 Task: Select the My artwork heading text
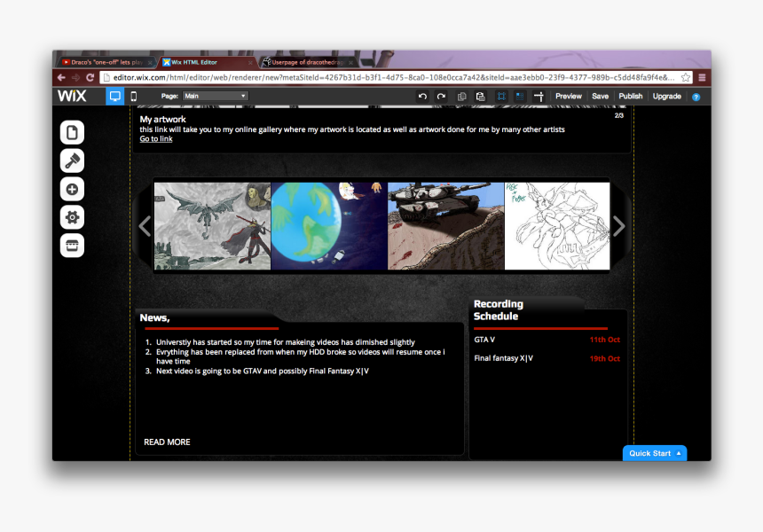click(162, 119)
